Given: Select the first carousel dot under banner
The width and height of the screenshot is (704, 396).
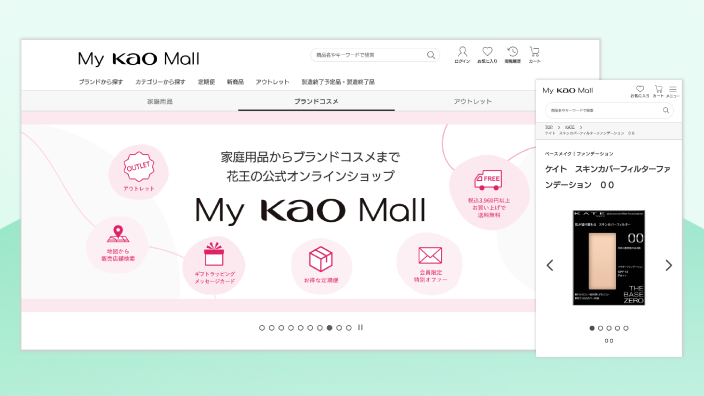Looking at the screenshot, I should pyautogui.click(x=262, y=328).
